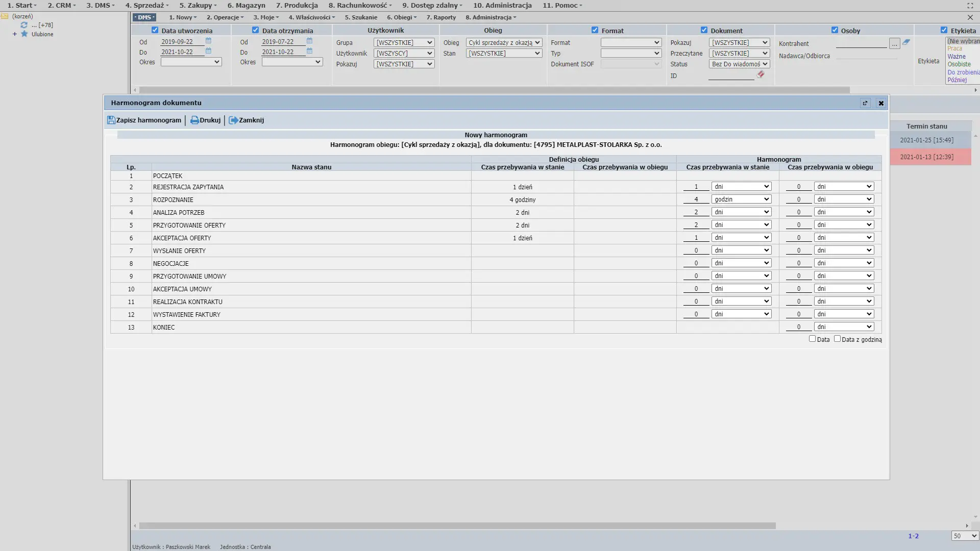This screenshot has width=980, height=551.
Task: Click the red eraser beside ID field
Action: [x=761, y=74]
